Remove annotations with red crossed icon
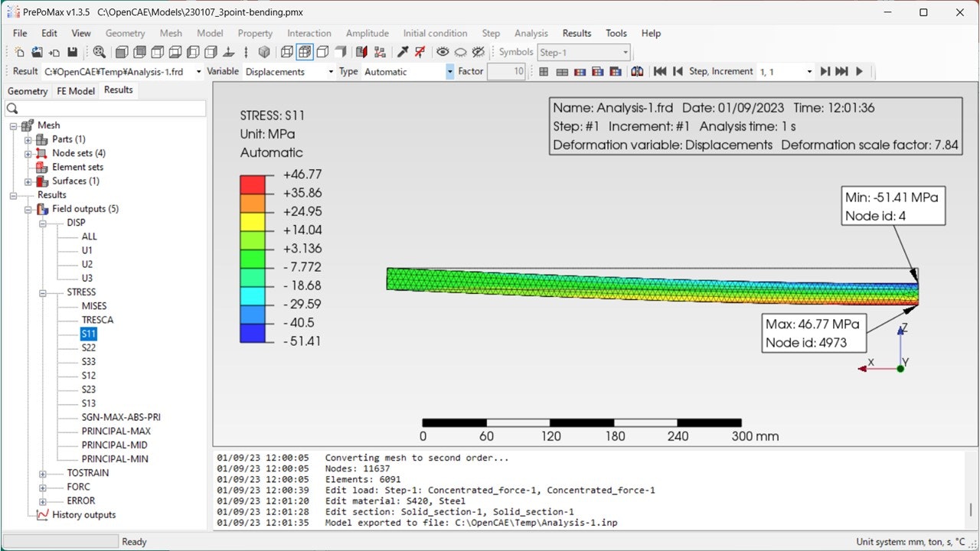 (420, 52)
